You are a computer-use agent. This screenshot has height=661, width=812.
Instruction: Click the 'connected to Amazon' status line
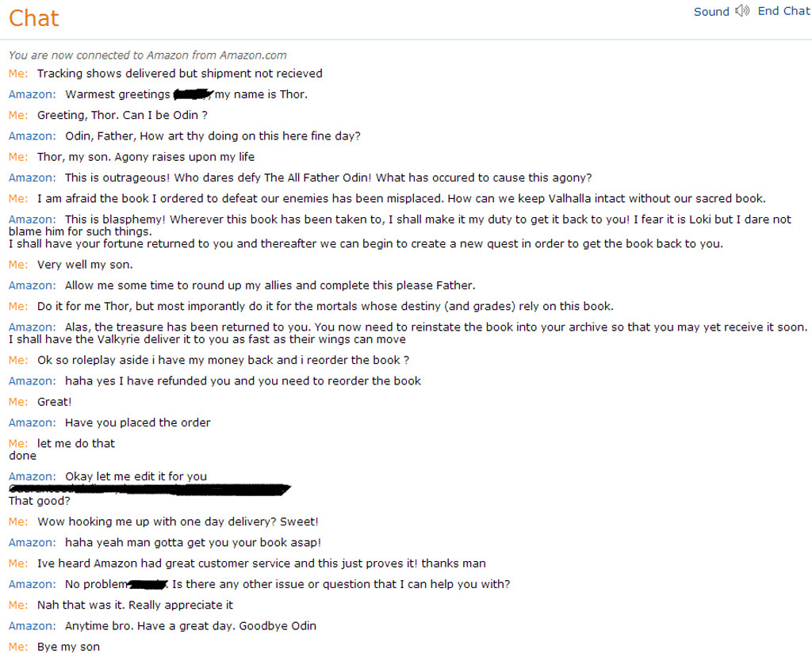click(x=147, y=55)
